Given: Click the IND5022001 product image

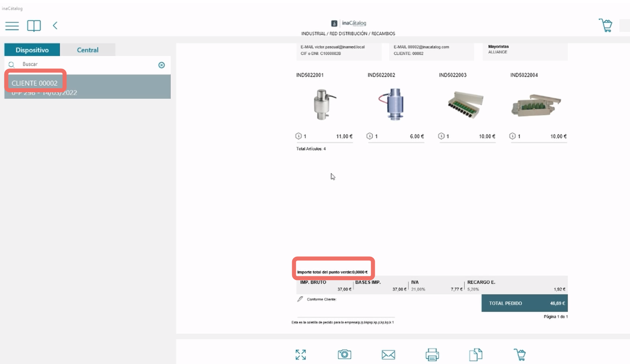Looking at the screenshot, I should [324, 104].
